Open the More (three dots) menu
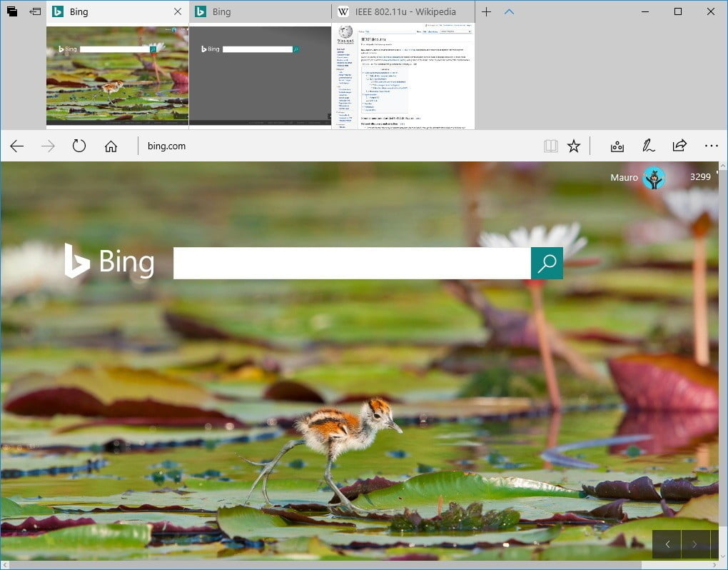 (711, 146)
